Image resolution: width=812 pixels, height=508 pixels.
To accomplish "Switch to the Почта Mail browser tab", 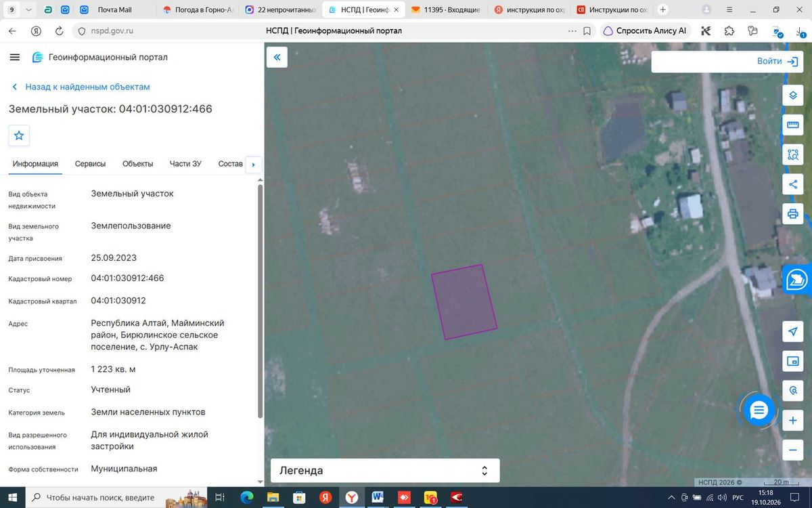I will (114, 10).
